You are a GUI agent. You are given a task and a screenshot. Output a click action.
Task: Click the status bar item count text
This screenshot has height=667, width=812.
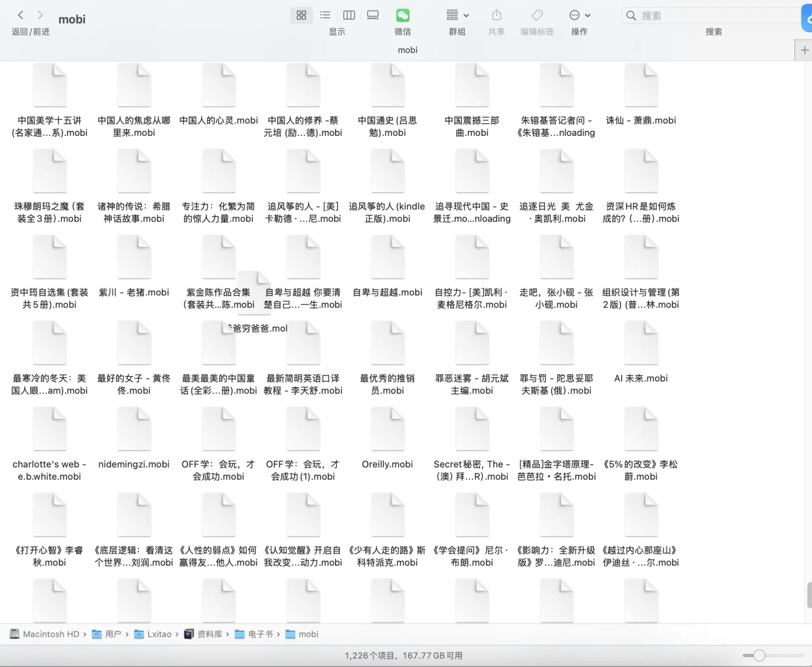point(404,656)
